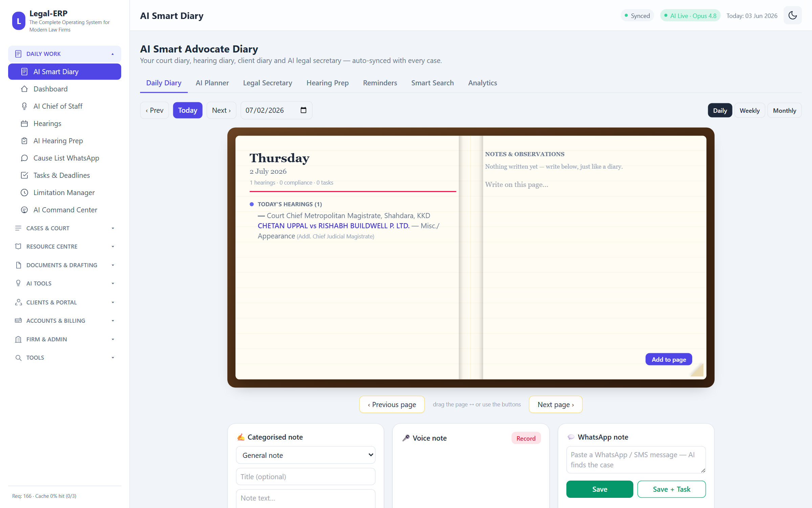Image resolution: width=812 pixels, height=508 pixels.
Task: Switch diary view to Daily
Action: [x=720, y=110]
